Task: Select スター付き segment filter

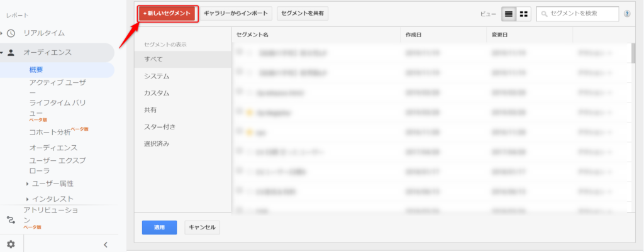Action: pos(183,127)
